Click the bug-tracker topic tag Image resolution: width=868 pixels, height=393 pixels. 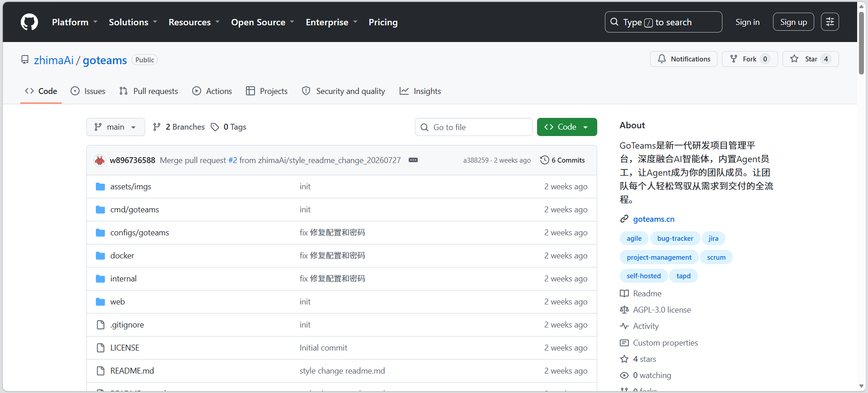pyautogui.click(x=675, y=239)
